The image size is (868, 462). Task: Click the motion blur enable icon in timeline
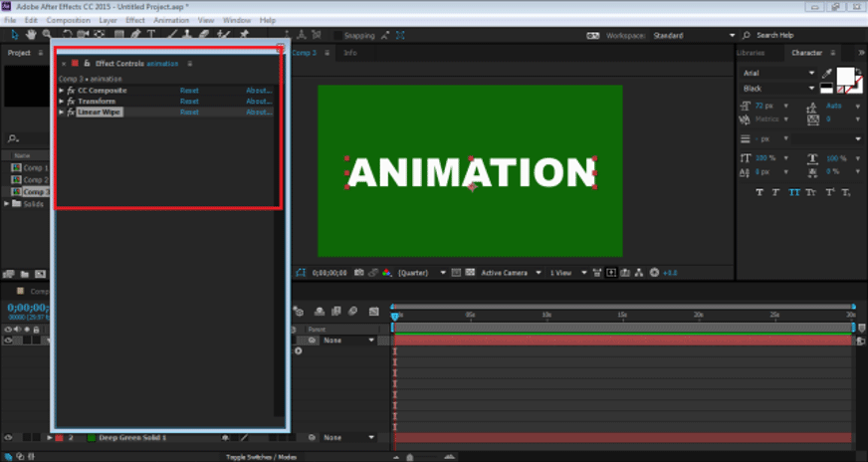click(x=352, y=312)
